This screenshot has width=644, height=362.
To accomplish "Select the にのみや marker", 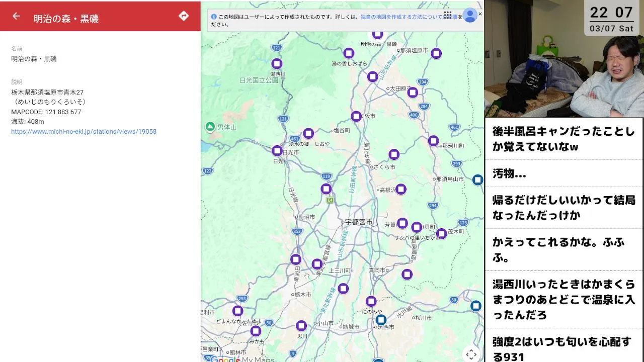I will coord(371,302).
